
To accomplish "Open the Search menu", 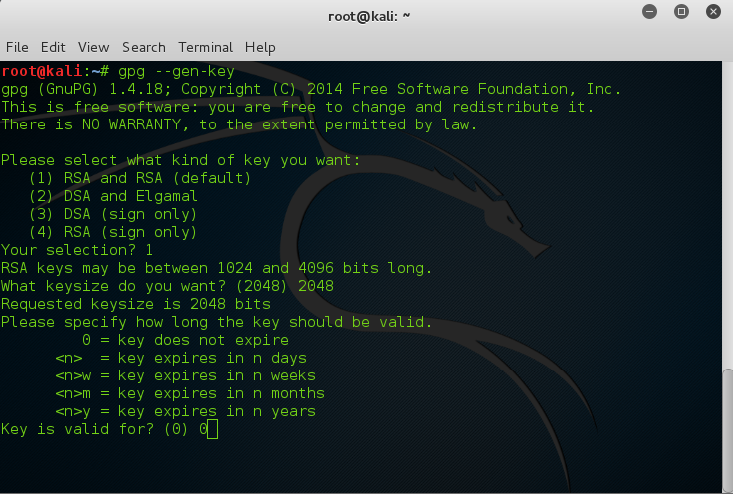I will click(143, 47).
